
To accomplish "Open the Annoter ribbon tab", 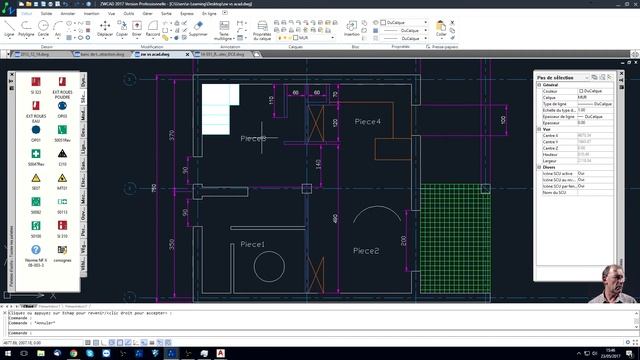I will pos(68,13).
